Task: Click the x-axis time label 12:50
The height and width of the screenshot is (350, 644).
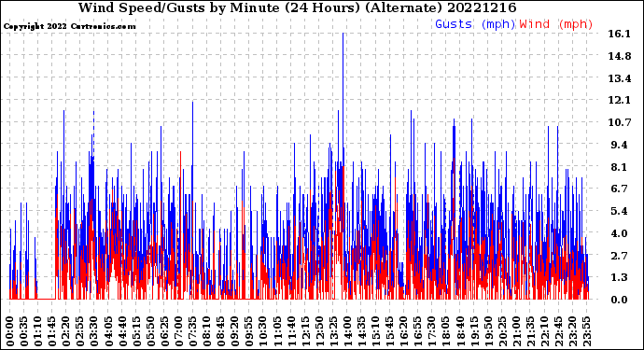Action: [319, 331]
